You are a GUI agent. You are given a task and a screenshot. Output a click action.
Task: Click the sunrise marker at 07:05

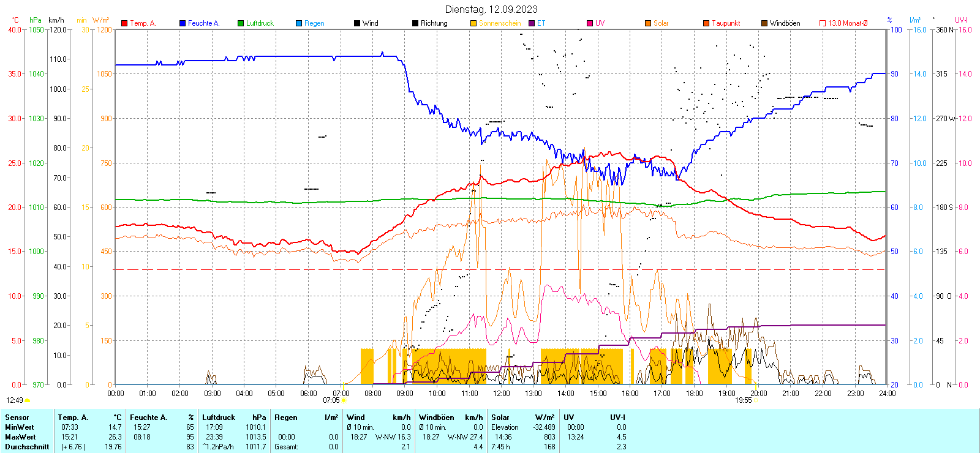coord(343,400)
